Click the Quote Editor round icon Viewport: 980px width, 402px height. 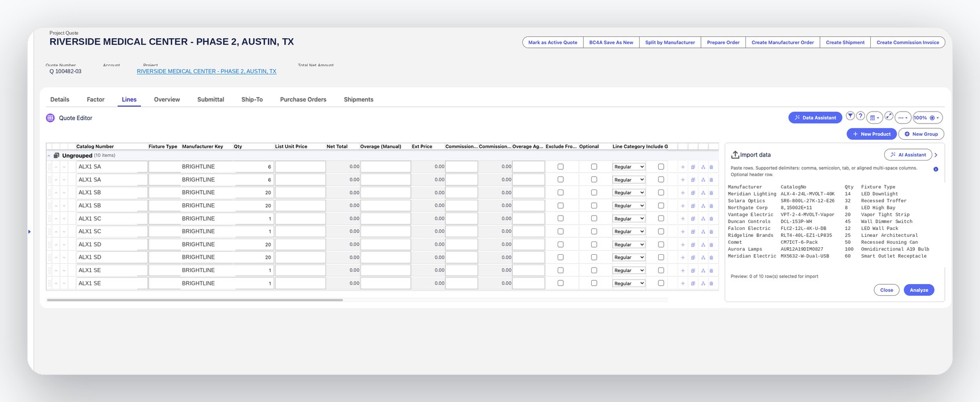50,118
